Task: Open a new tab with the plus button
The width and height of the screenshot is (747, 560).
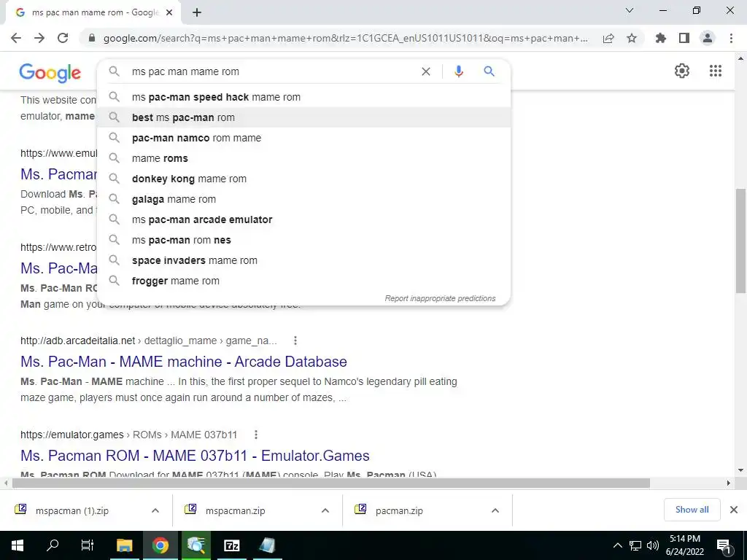Action: [x=197, y=12]
